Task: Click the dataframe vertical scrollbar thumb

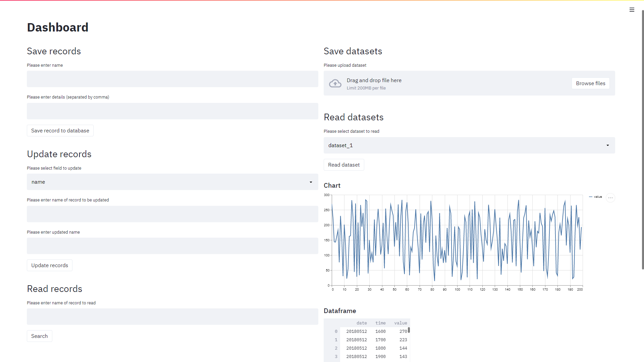Action: point(409,330)
